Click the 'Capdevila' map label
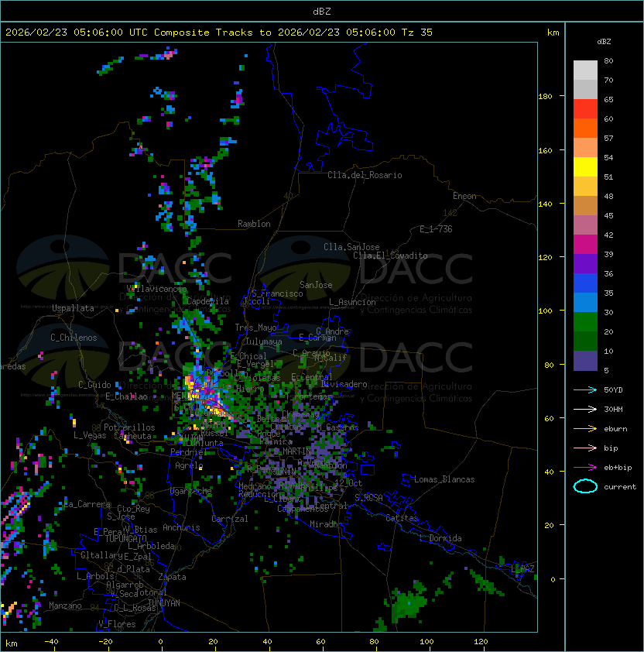The width and height of the screenshot is (644, 652). 207,301
